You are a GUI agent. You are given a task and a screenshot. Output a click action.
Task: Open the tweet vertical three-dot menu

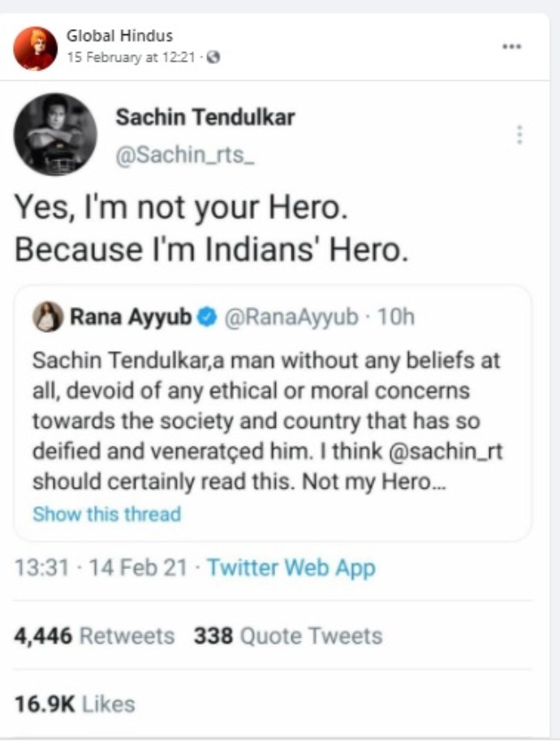tap(519, 135)
